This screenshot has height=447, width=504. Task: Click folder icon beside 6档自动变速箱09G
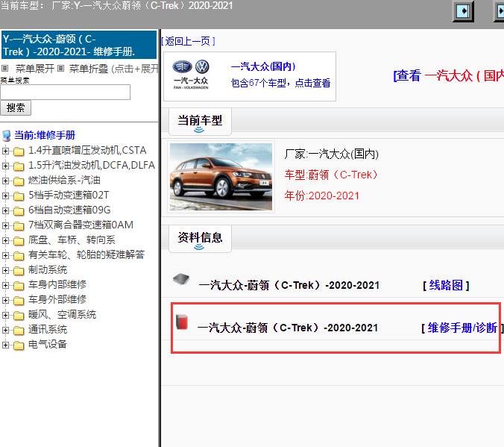[19, 210]
